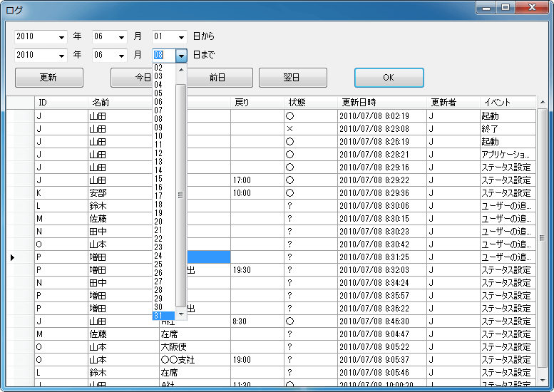The width and height of the screenshot is (554, 392).
Task: Click the table's vertical scrollbar thumb
Action: click(543, 238)
